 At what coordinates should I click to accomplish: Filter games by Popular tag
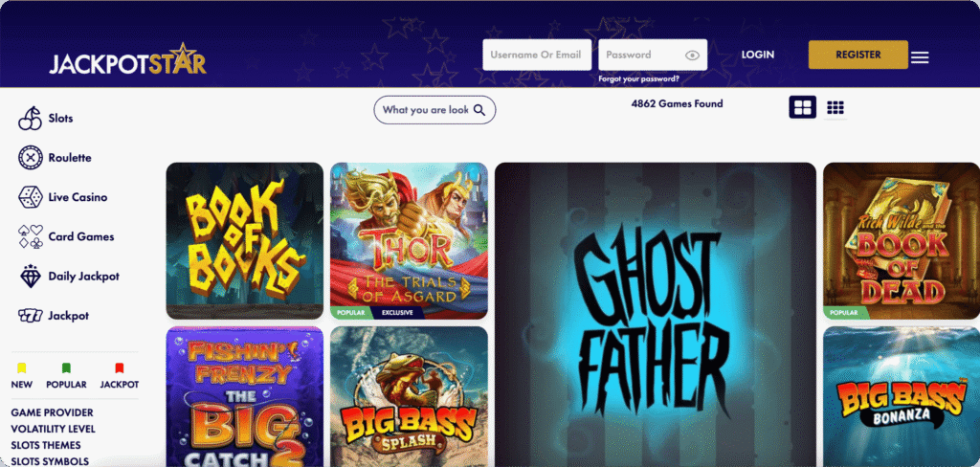pos(66,375)
